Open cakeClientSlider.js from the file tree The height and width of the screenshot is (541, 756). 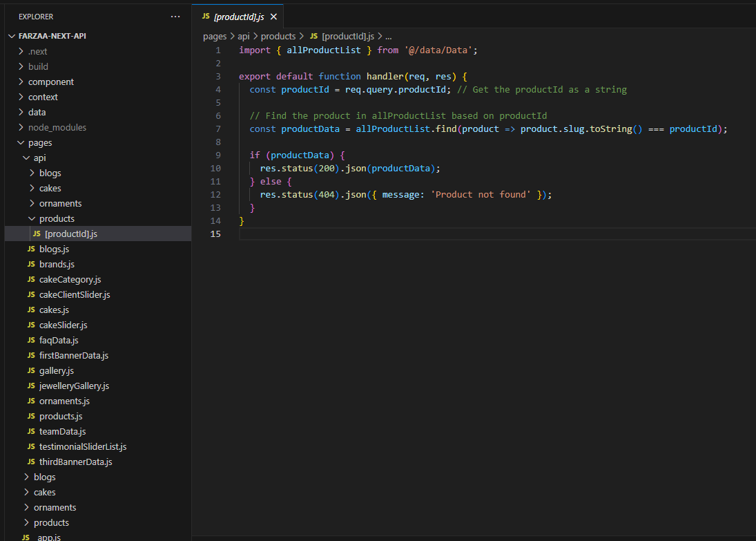tap(75, 294)
